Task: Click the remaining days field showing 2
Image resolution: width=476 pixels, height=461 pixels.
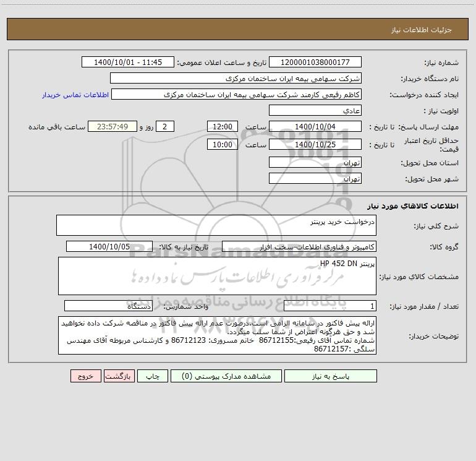Action: 165,126
